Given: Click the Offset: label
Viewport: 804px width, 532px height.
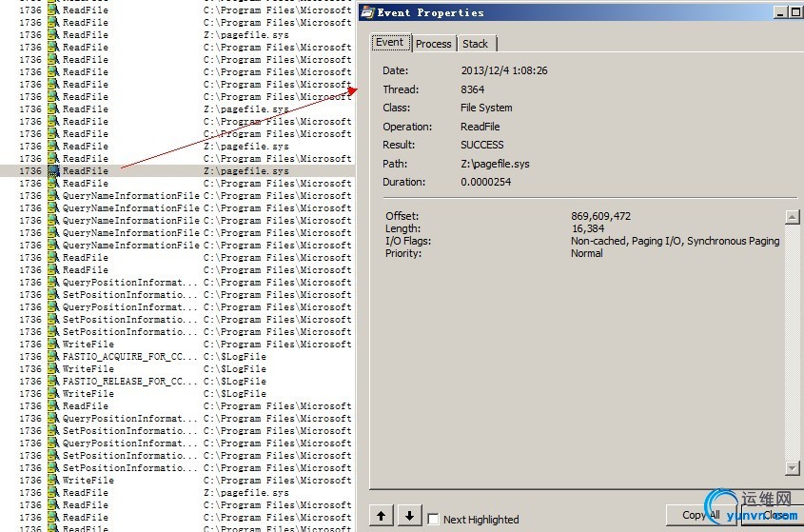Looking at the screenshot, I should [402, 216].
